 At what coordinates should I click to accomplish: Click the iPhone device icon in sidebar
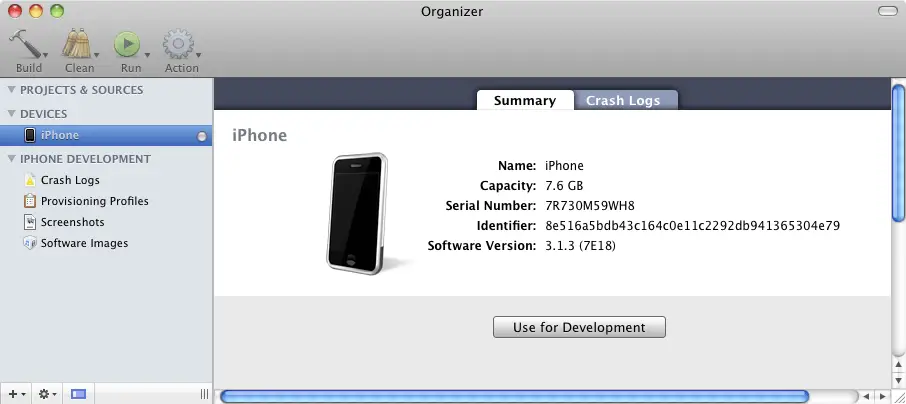click(29, 135)
